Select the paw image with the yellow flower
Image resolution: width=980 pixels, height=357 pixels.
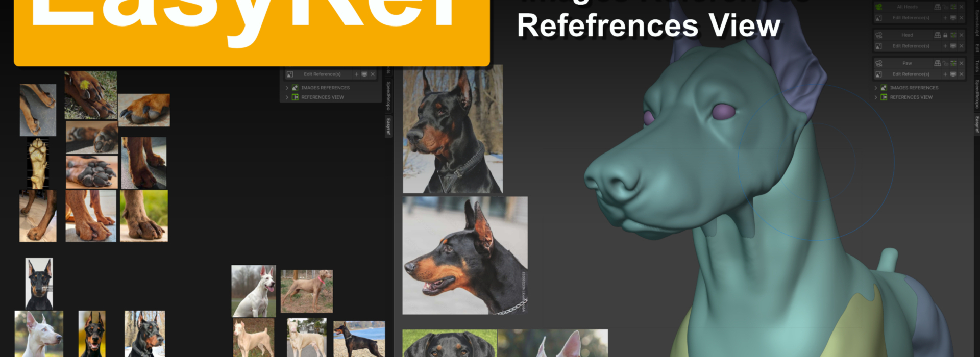[90, 95]
